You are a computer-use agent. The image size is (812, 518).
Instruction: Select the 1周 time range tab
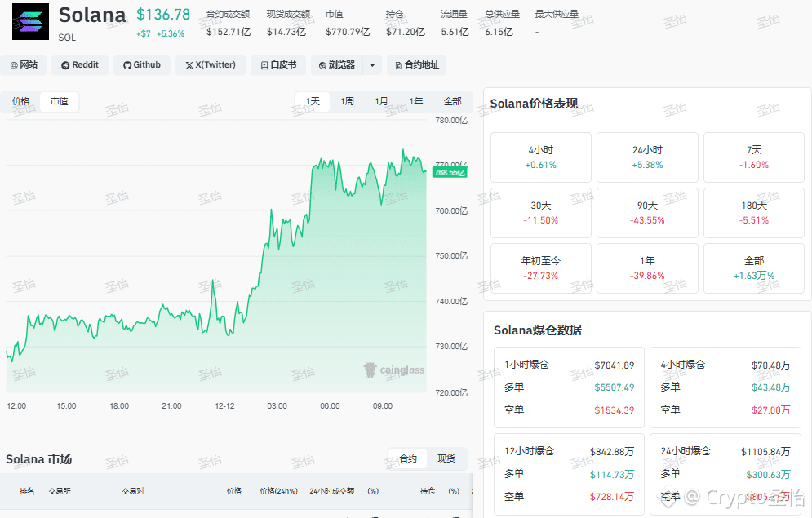pyautogui.click(x=348, y=102)
